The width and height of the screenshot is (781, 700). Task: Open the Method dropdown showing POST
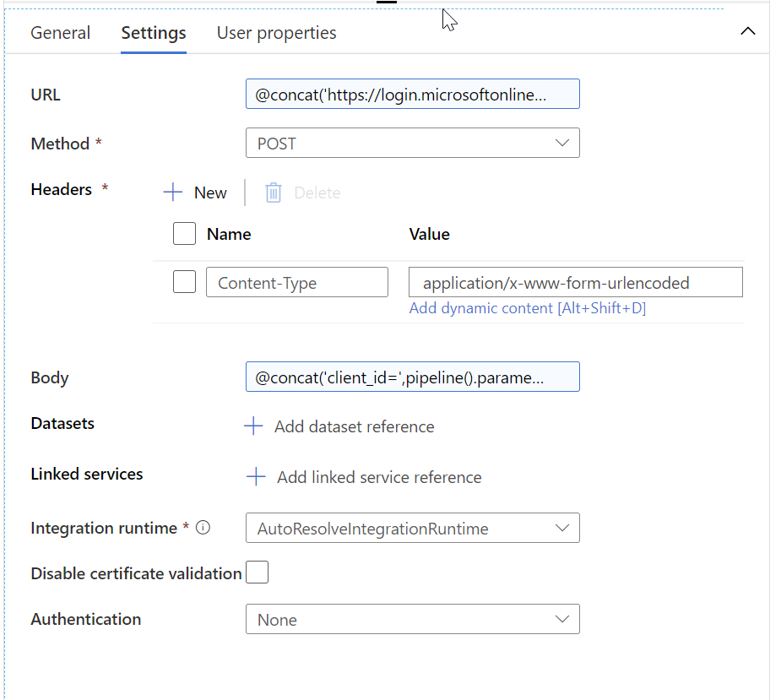[x=412, y=143]
